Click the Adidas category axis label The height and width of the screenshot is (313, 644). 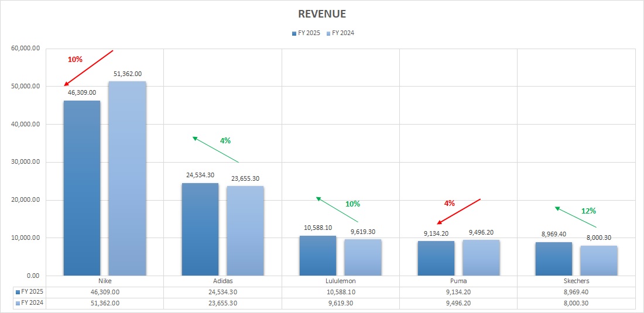[x=222, y=281]
